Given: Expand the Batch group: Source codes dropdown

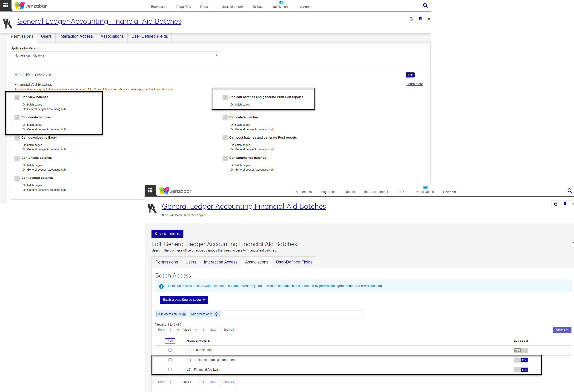Looking at the screenshot, I should coord(183,300).
